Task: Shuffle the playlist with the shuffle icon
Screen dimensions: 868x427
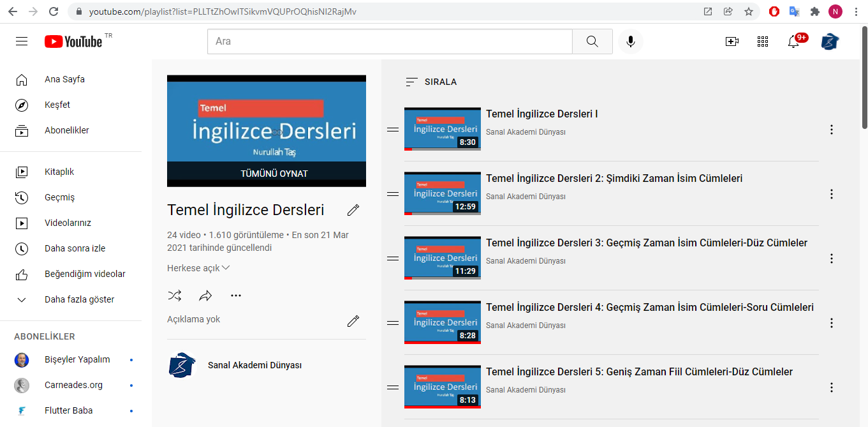Action: [x=174, y=296]
